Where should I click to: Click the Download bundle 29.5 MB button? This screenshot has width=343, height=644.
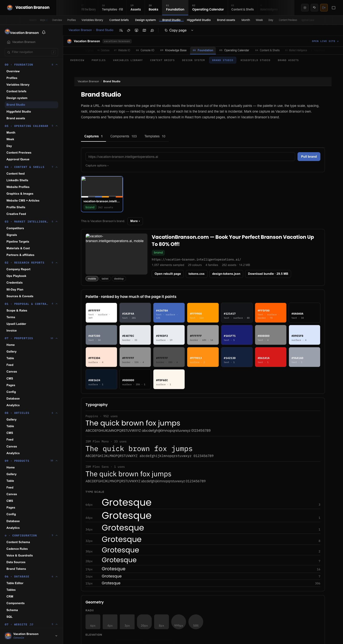click(x=268, y=274)
